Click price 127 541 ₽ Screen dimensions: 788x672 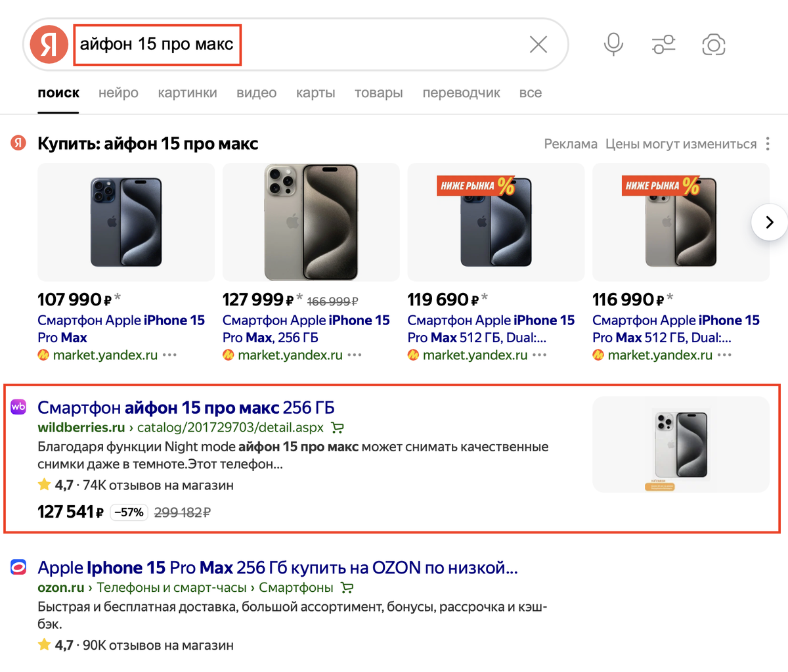(71, 512)
